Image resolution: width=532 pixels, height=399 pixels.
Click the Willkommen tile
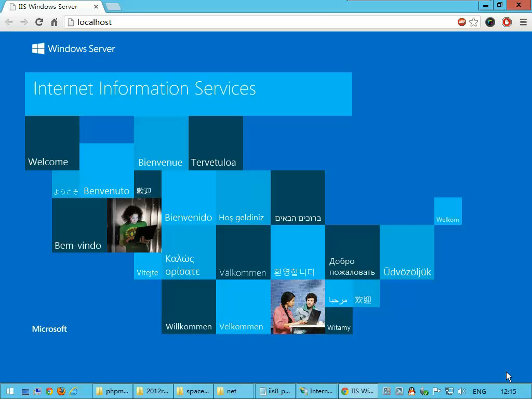(x=189, y=307)
